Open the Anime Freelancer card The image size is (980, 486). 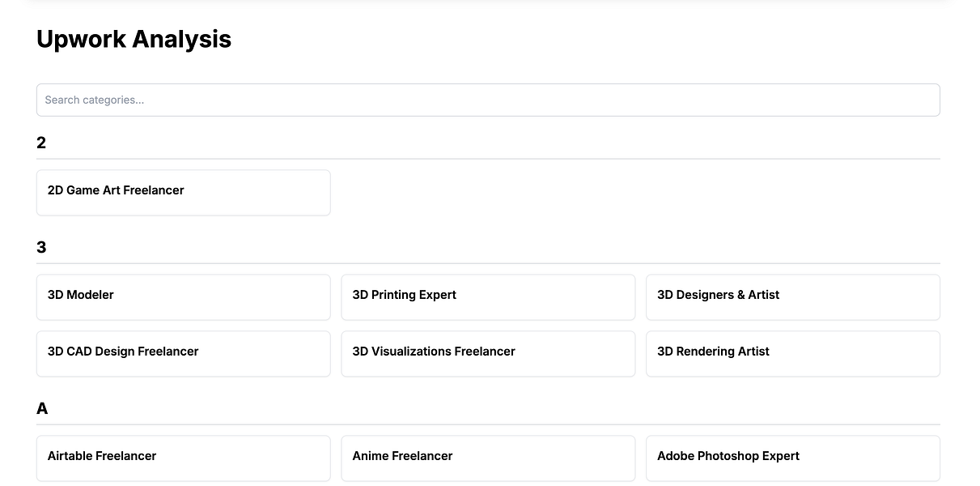pos(488,458)
